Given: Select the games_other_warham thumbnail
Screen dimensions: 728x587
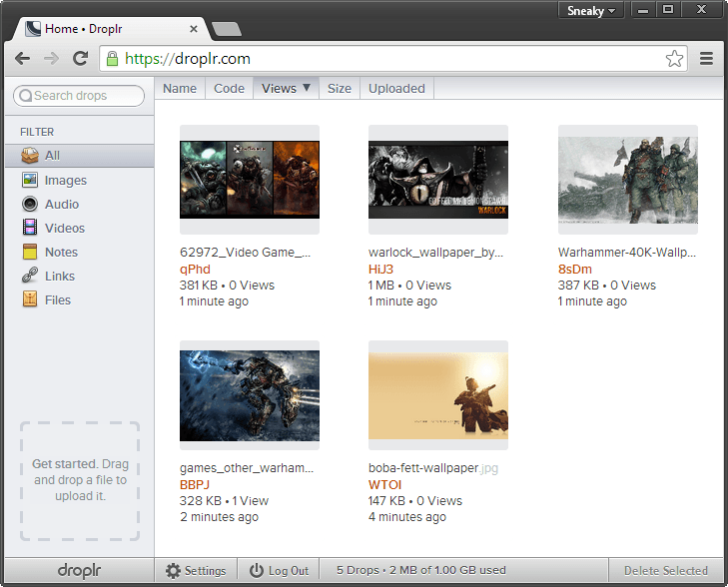Looking at the screenshot, I should tap(250, 395).
